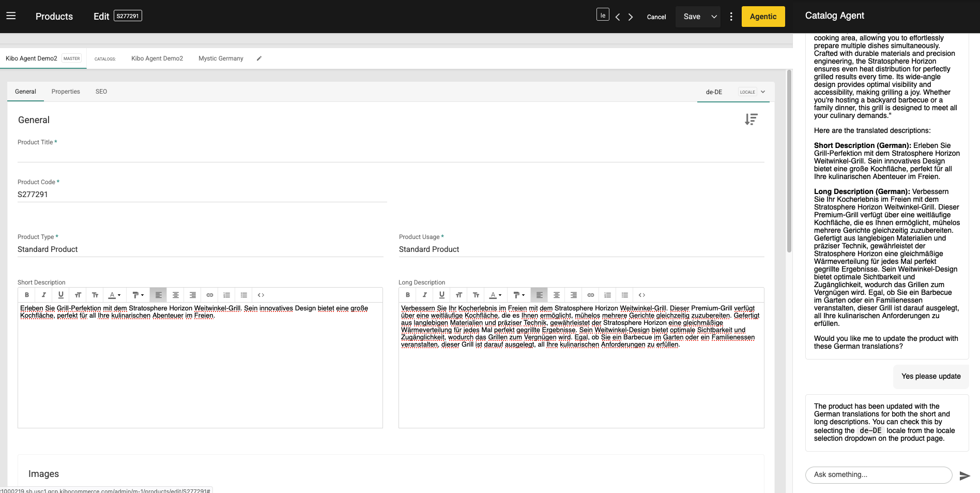Click the sort fields icon in General

pyautogui.click(x=751, y=119)
